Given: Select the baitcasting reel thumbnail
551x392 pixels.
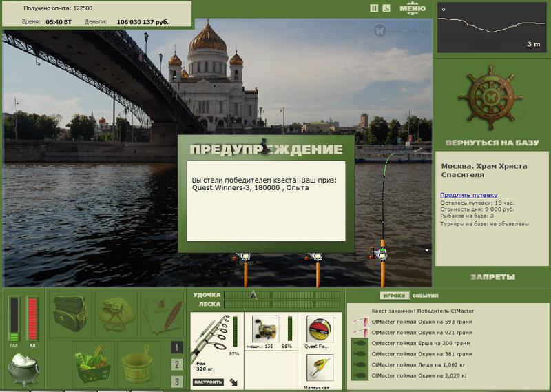Looking at the screenshot, I should pyautogui.click(x=266, y=329).
